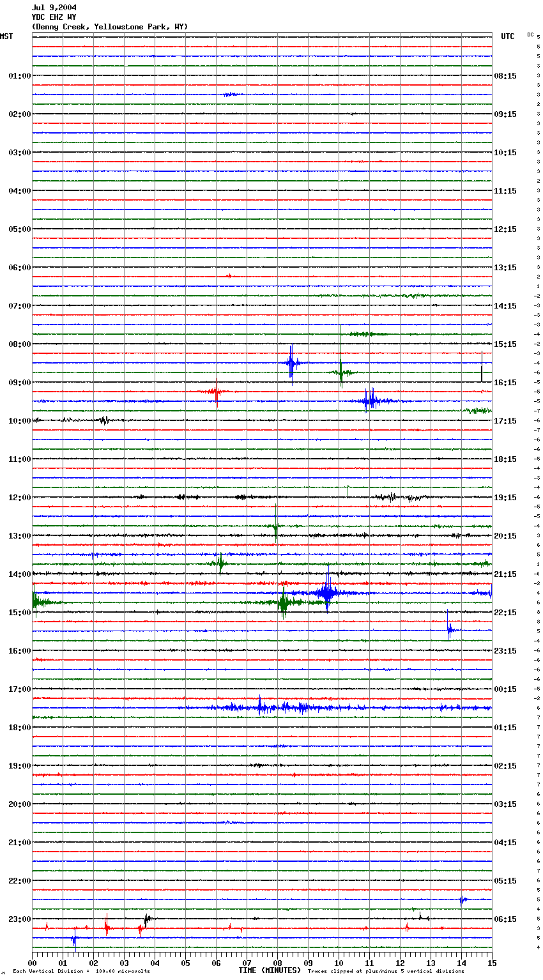The image size is (543, 980).
Task: Click the date label "Jul 9,2004"
Action: click(x=54, y=8)
